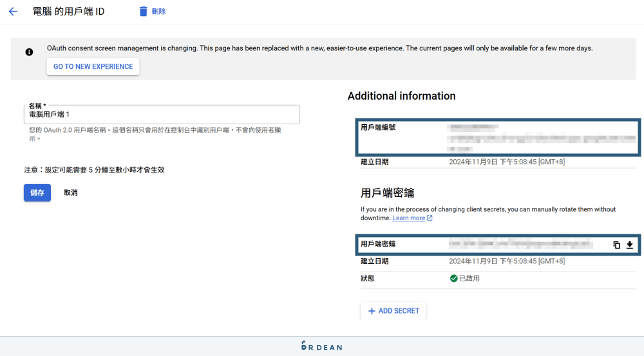Select the 用戶端編號 label text

click(x=378, y=127)
